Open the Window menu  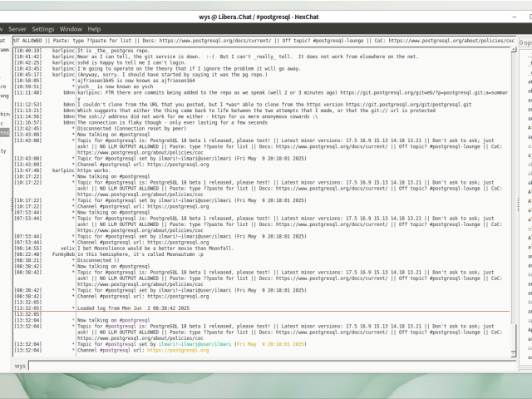click(x=71, y=28)
